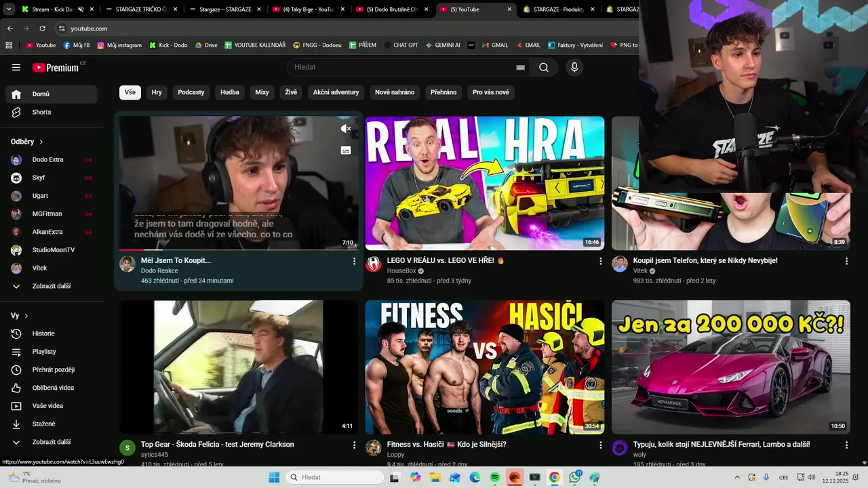The width and height of the screenshot is (868, 488).
Task: Open Stažené downloads page
Action: 52,424
